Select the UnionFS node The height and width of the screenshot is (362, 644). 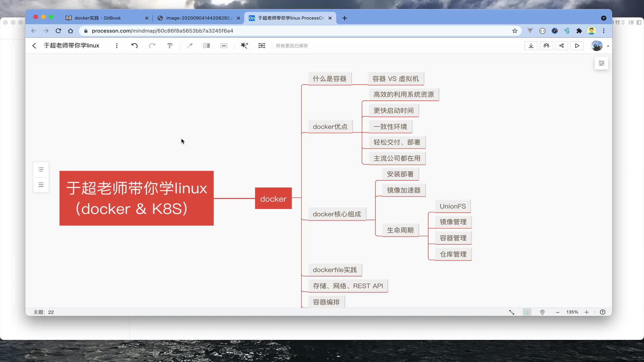pyautogui.click(x=453, y=206)
